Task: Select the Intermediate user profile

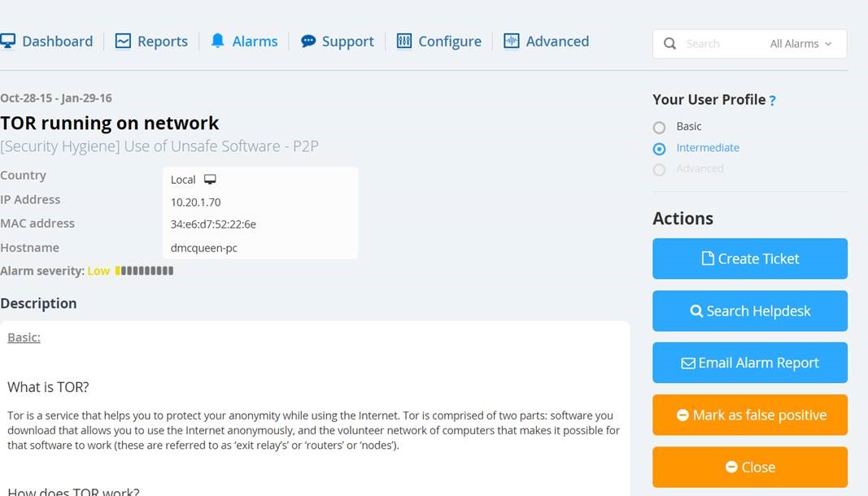Action: (x=659, y=149)
